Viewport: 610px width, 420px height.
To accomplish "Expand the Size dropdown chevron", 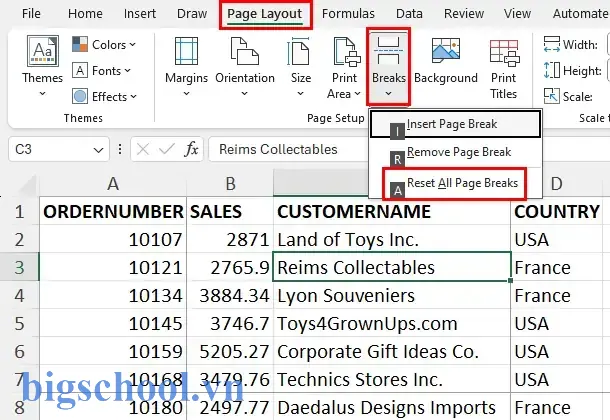I will [x=300, y=94].
